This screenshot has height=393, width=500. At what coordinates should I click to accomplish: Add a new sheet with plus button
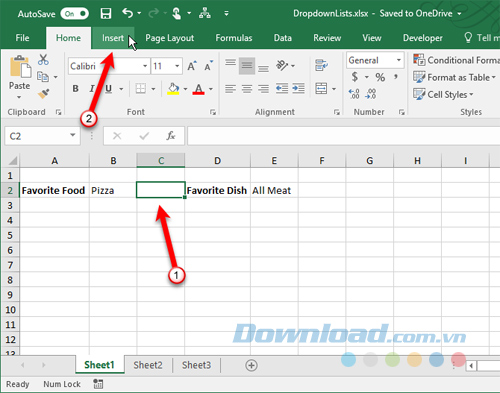click(x=251, y=365)
